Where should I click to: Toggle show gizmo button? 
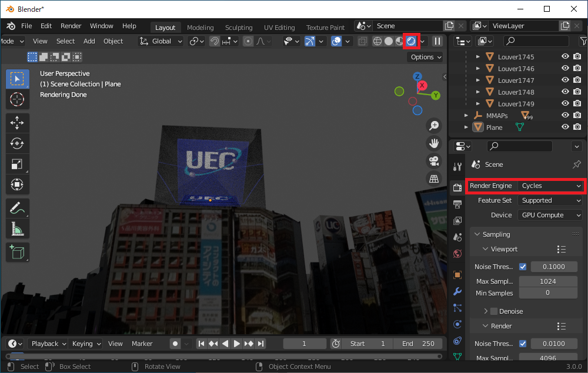pos(309,41)
